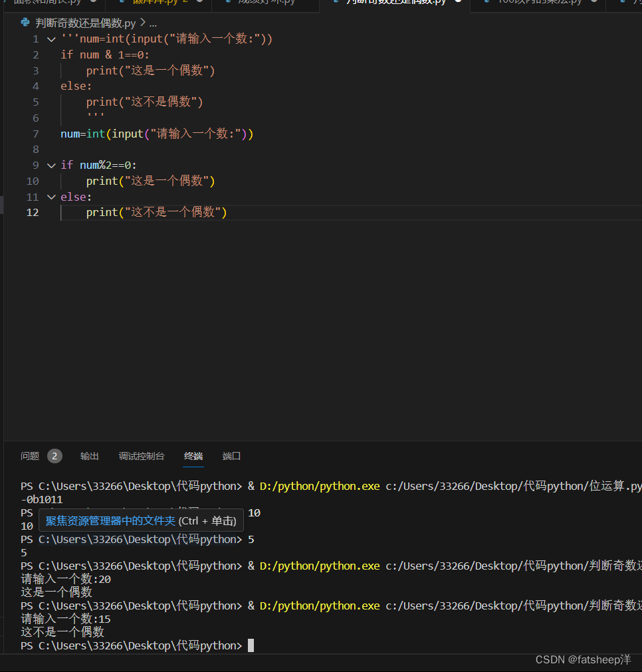Open the 调试控制台 panel tab
This screenshot has height=672, width=642.
(142, 456)
